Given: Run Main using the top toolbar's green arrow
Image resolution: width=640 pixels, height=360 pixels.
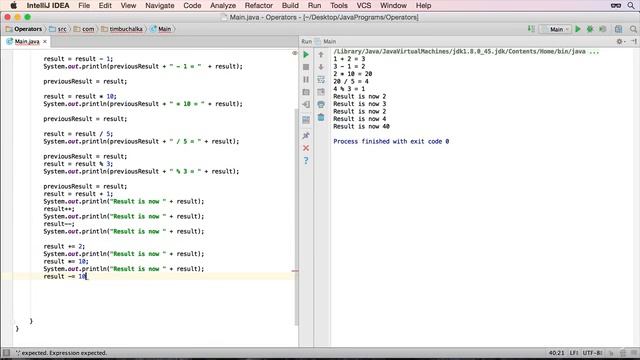Looking at the screenshot, I should (578, 29).
